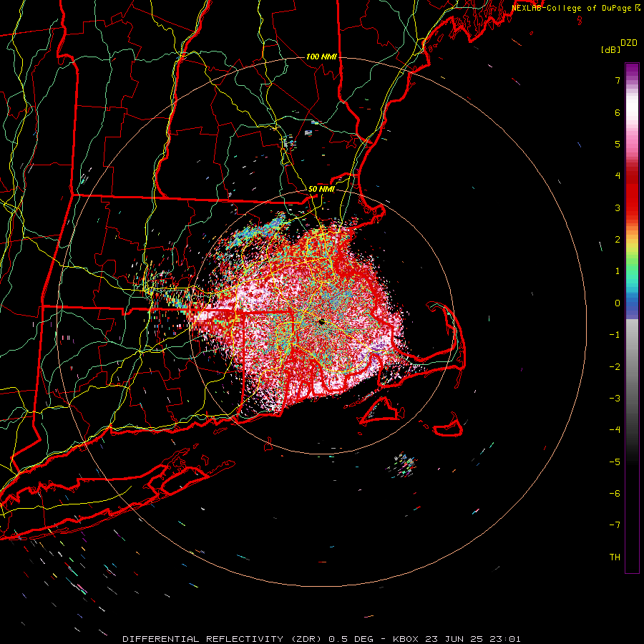Click the "[dB]" unit label

click(x=610, y=50)
